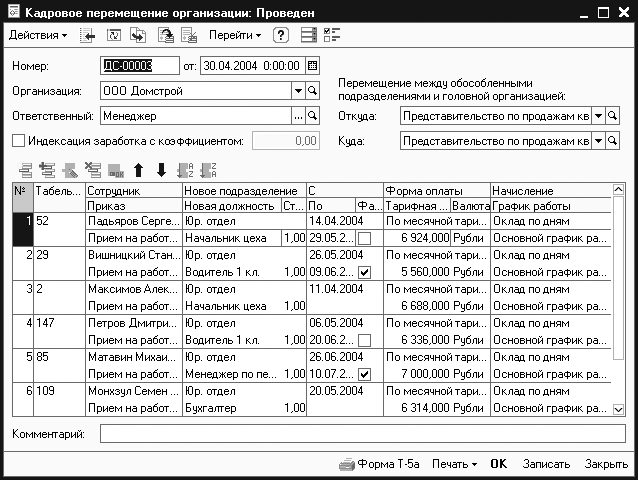Screen dimensions: 638x480
Task: Click the help question mark icon
Action: tap(281, 35)
